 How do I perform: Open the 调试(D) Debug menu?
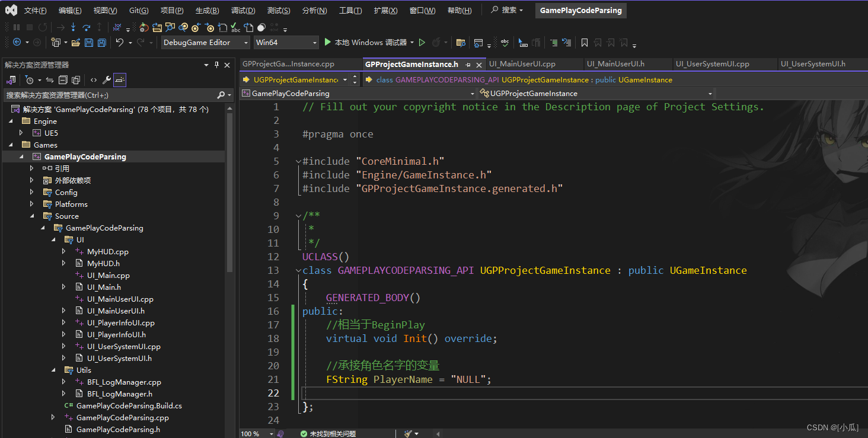242,11
